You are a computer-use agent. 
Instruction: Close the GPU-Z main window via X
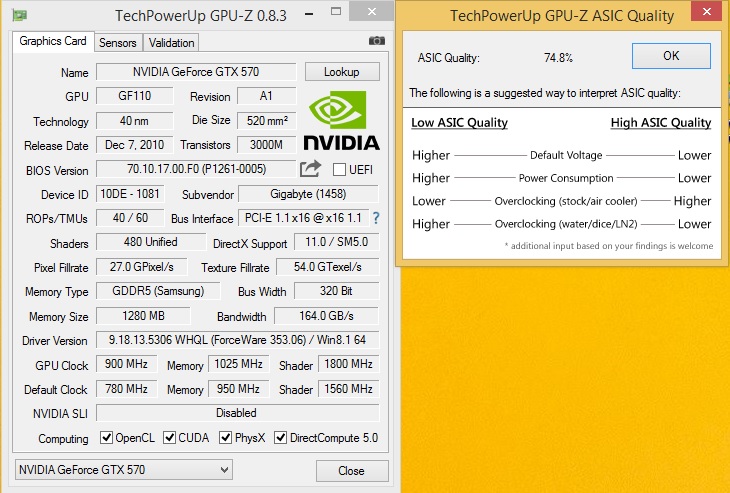click(372, 11)
